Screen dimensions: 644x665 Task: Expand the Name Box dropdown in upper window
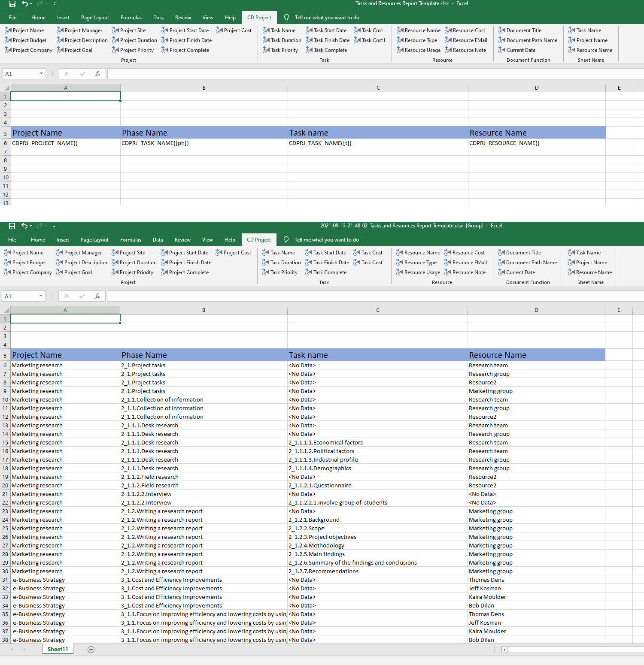coord(41,74)
